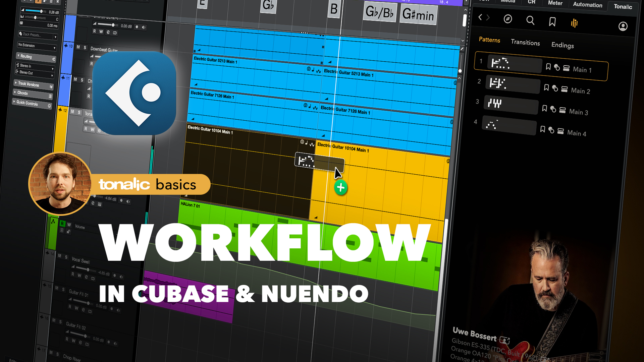
Task: Enable record on the top guitar track
Action: click(x=137, y=27)
